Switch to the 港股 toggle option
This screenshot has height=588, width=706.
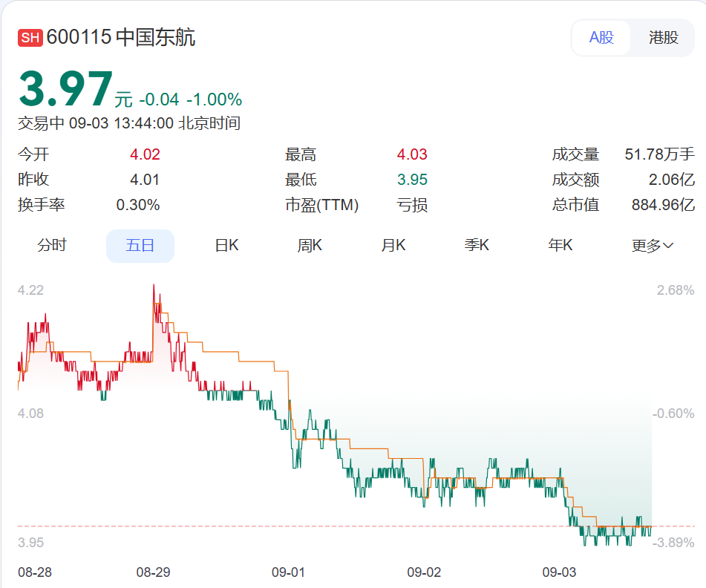[663, 38]
